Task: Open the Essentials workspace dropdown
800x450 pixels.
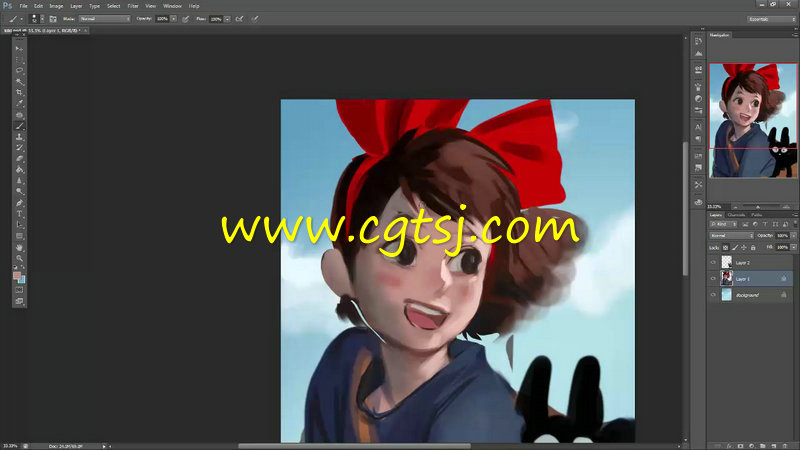Action: point(771,19)
